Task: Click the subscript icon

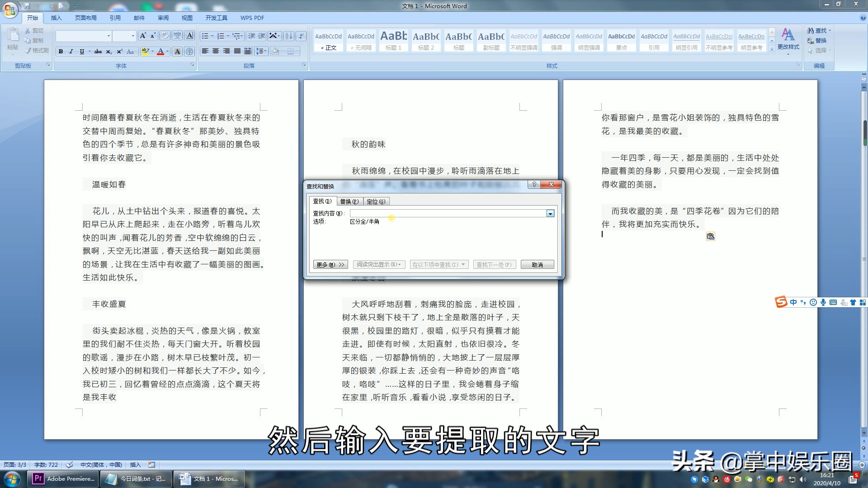Action: tap(109, 52)
